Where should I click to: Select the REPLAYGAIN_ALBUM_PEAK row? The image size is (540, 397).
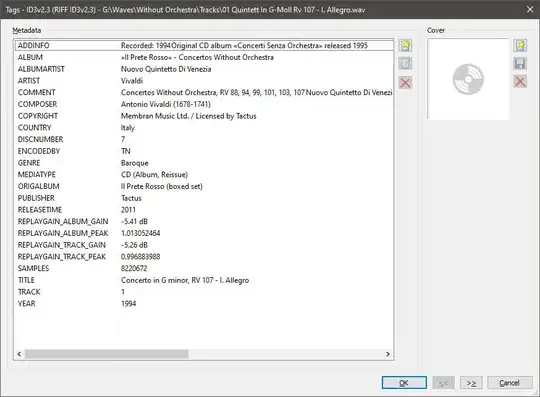point(204,233)
